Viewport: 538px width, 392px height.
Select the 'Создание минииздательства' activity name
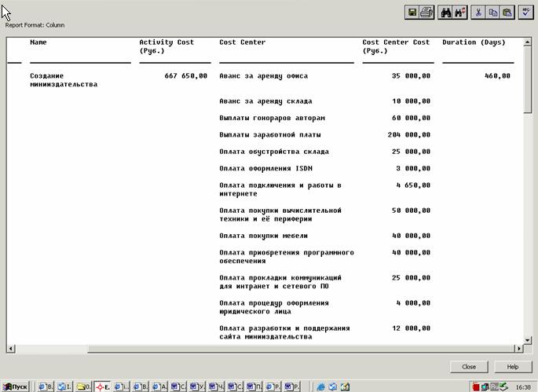click(63, 80)
